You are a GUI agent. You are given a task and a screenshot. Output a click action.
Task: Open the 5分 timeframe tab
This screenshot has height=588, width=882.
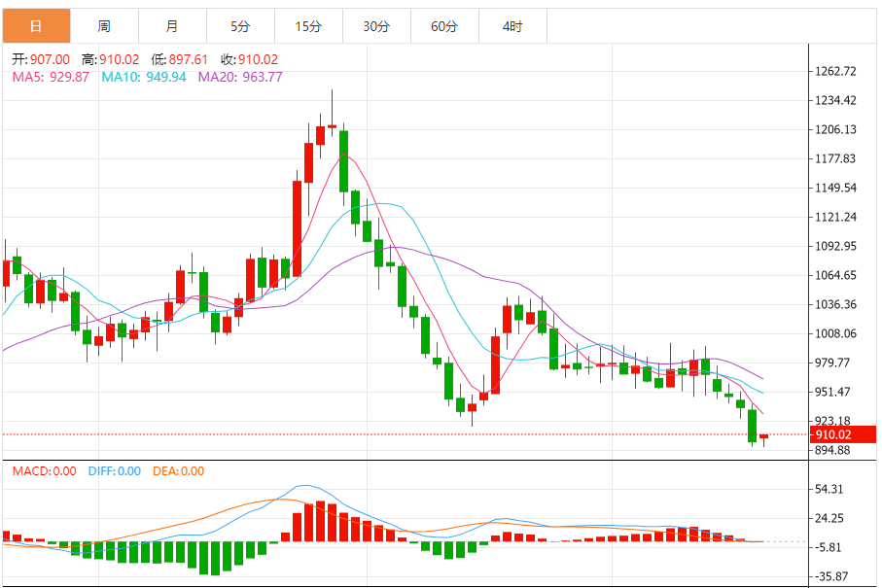[x=240, y=26]
